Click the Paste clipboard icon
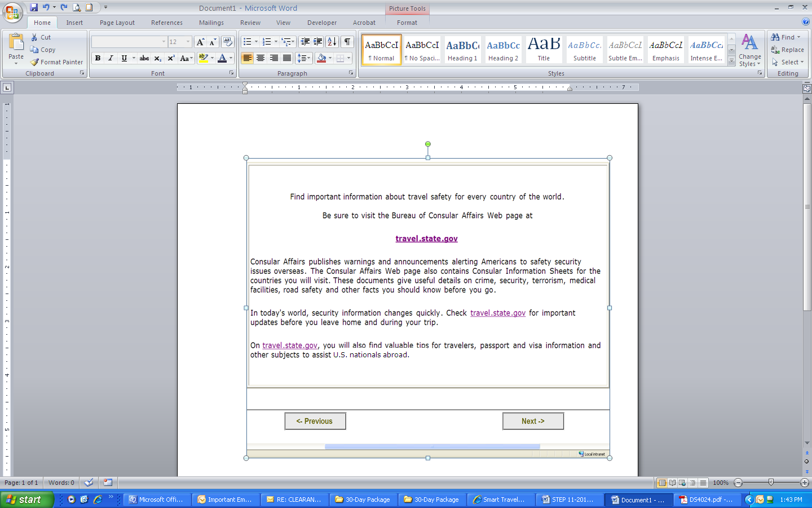Screen dimensions: 812x508 click(16, 43)
